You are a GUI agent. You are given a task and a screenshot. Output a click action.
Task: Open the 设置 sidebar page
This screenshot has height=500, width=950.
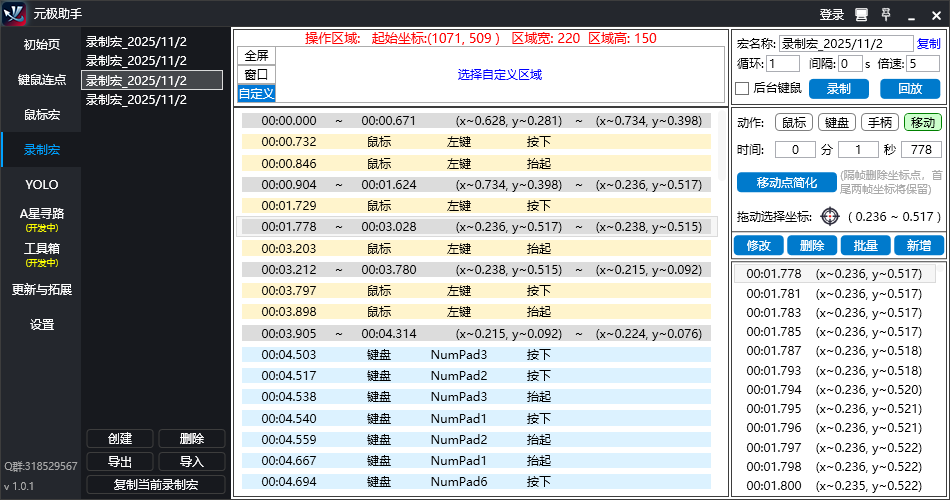pos(41,325)
